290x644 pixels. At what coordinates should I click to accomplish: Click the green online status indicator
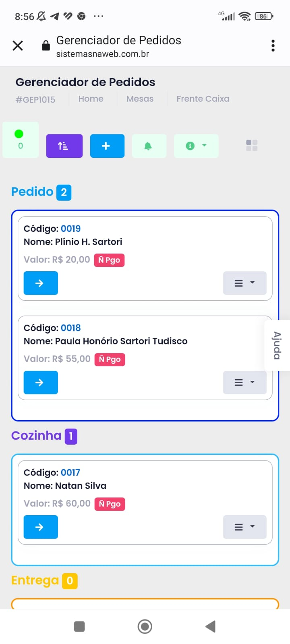pyautogui.click(x=19, y=134)
